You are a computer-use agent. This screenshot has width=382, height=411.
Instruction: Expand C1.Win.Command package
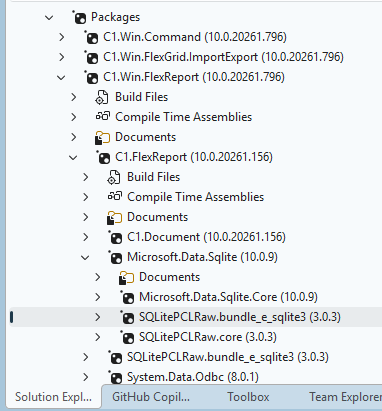click(x=61, y=37)
